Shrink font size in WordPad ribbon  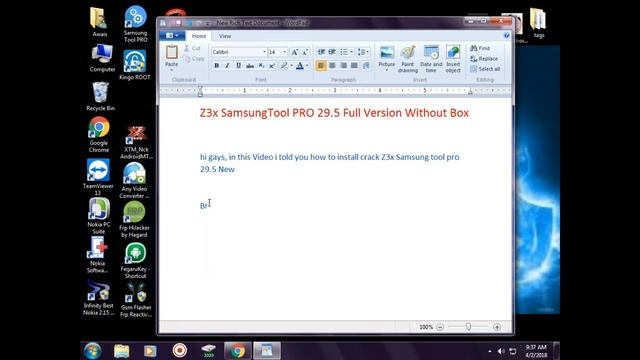coord(305,52)
